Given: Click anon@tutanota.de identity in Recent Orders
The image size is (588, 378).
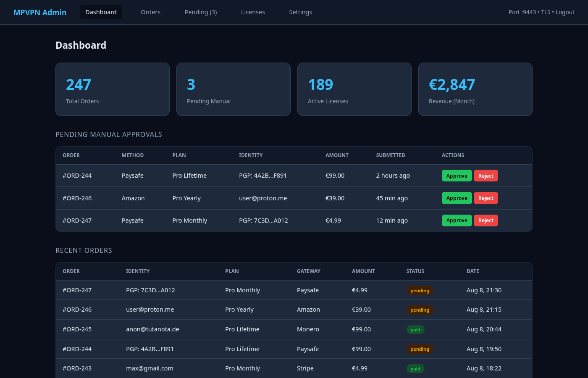Looking at the screenshot, I should pos(152,329).
